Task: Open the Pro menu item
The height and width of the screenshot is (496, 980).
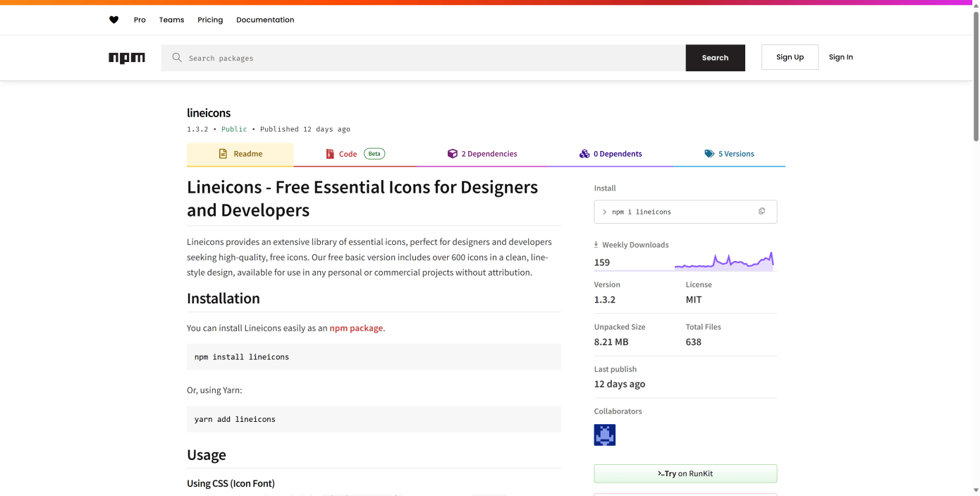Action: pos(140,20)
